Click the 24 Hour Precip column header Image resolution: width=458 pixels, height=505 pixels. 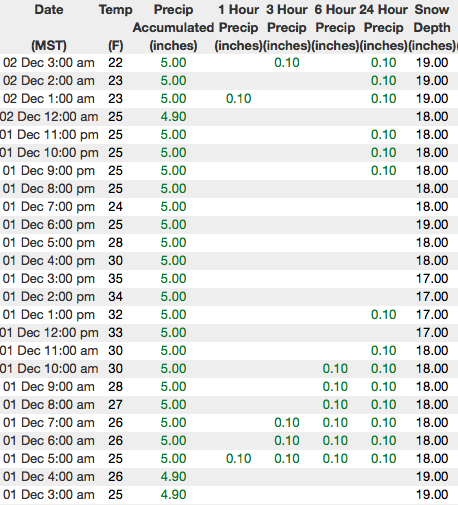click(x=383, y=27)
